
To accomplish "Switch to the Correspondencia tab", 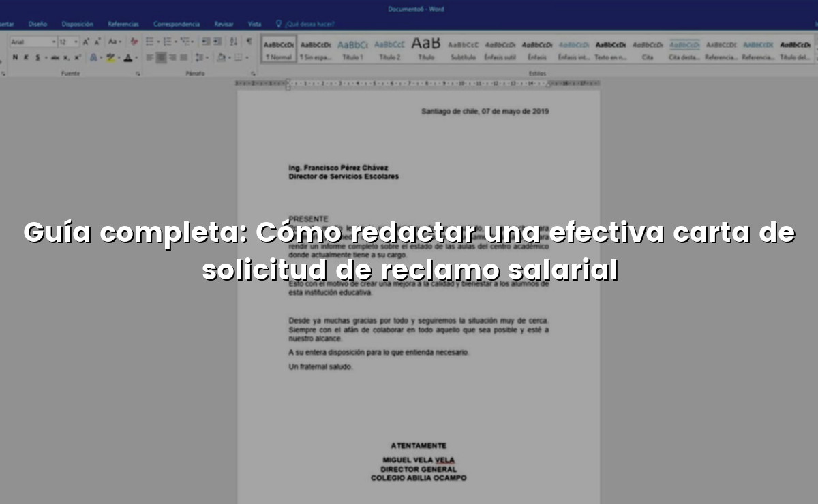I will pyautogui.click(x=177, y=24).
